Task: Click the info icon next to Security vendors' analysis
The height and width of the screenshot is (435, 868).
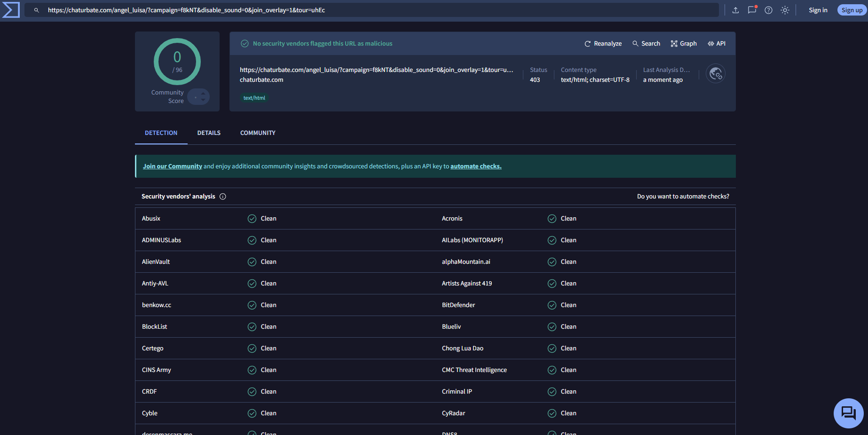Action: pyautogui.click(x=223, y=197)
